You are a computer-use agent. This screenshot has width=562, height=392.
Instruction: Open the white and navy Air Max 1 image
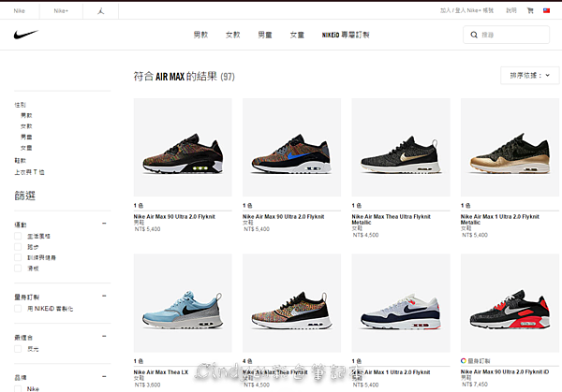coord(401,303)
